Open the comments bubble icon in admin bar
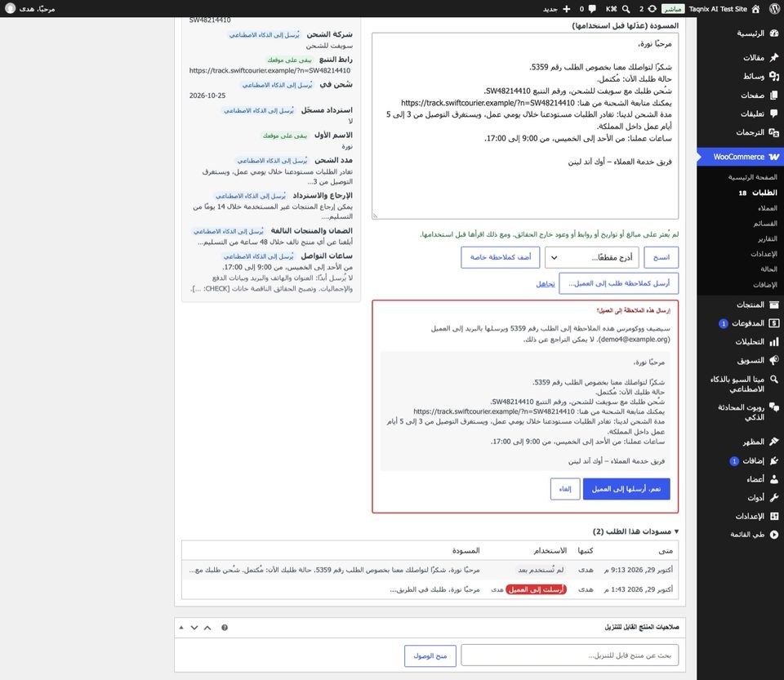Viewport: 784px width, 680px height. 592,8
